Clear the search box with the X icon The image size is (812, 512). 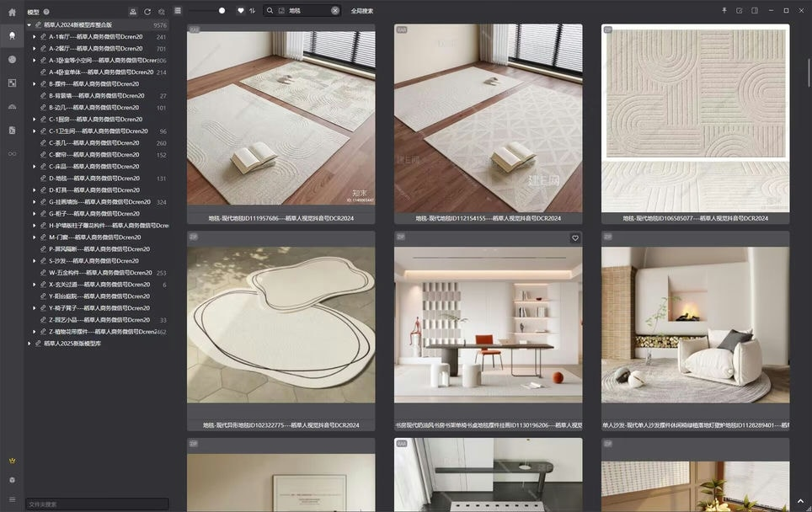tap(334, 11)
